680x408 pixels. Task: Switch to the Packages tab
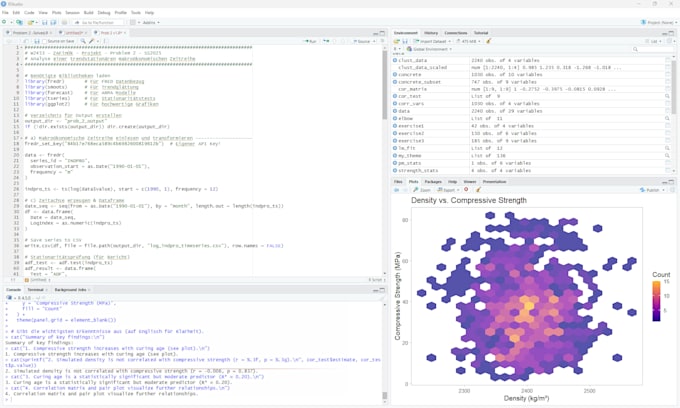[x=433, y=182]
